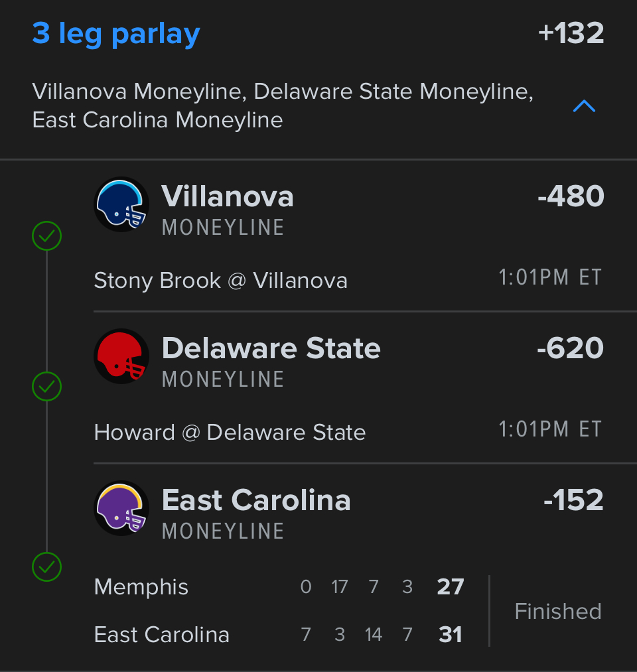
Task: Select the Villanova -480 odds value
Action: coord(571,196)
